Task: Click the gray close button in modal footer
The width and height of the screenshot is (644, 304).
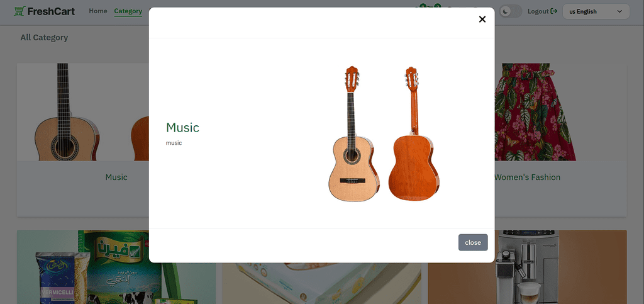Action: [x=473, y=242]
